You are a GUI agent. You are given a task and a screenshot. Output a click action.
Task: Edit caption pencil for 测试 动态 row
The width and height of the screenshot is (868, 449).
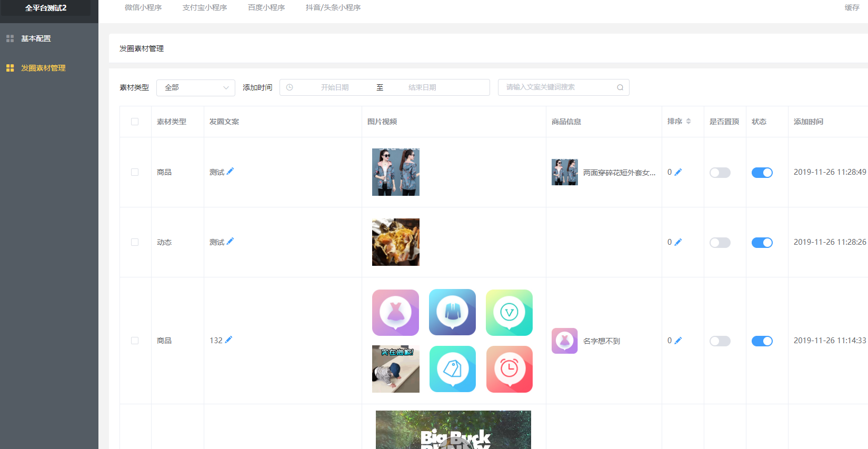(230, 241)
